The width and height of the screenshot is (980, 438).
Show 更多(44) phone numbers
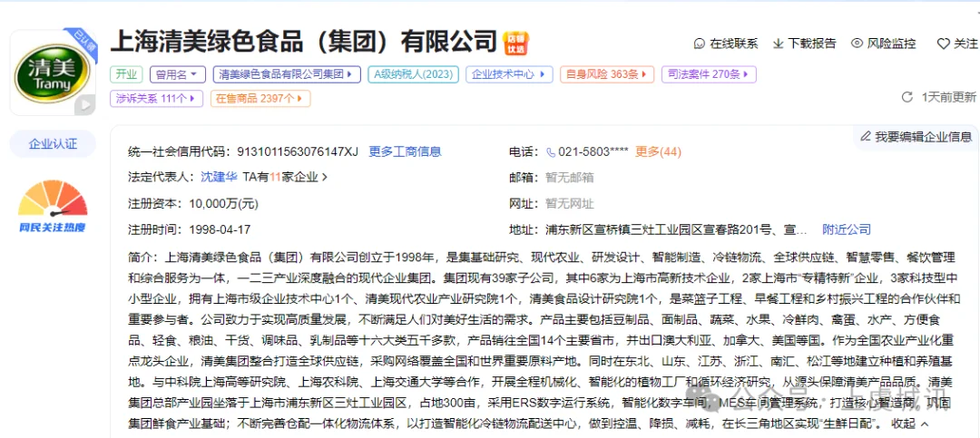(x=658, y=151)
